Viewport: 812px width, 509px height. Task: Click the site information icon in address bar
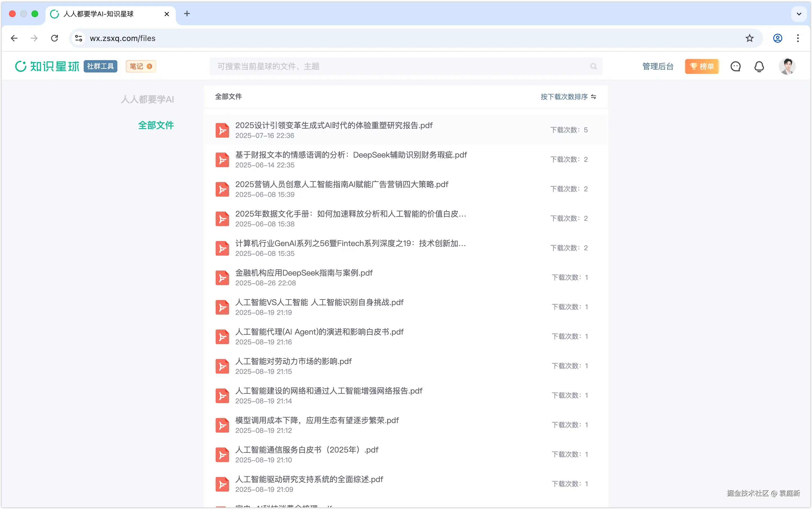tap(79, 38)
